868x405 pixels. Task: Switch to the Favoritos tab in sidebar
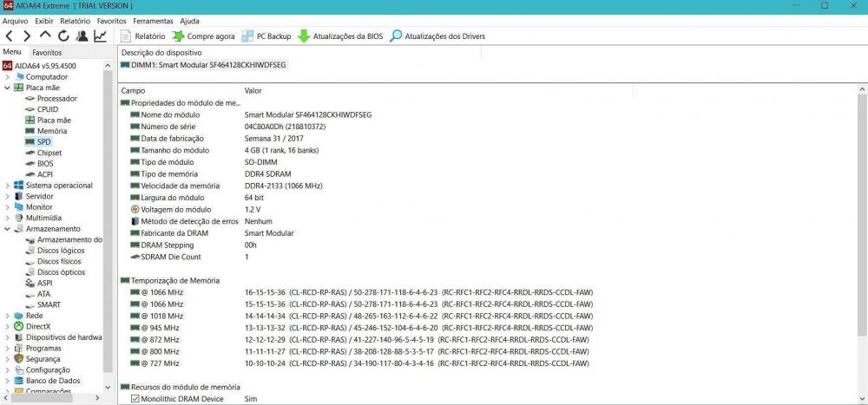click(47, 53)
